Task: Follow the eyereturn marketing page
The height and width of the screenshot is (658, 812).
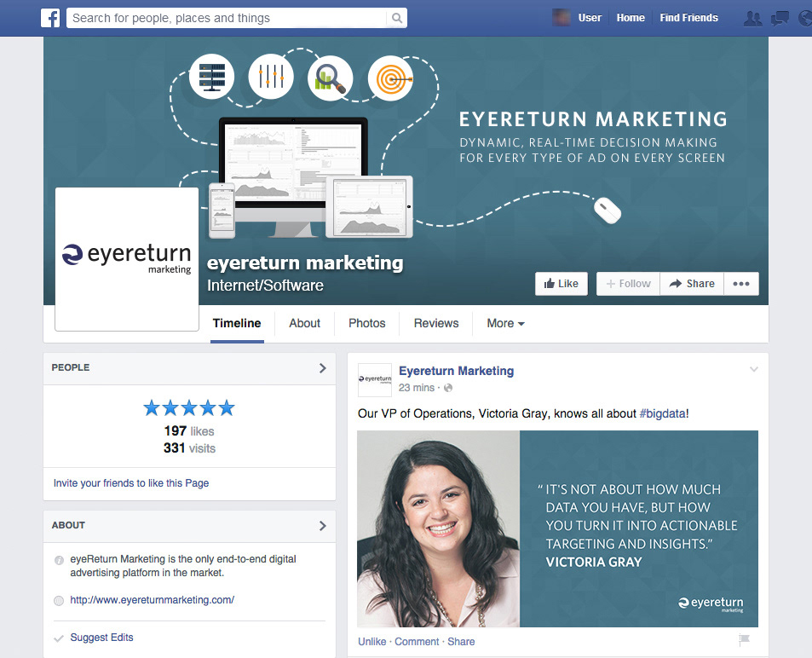Action: click(x=628, y=284)
